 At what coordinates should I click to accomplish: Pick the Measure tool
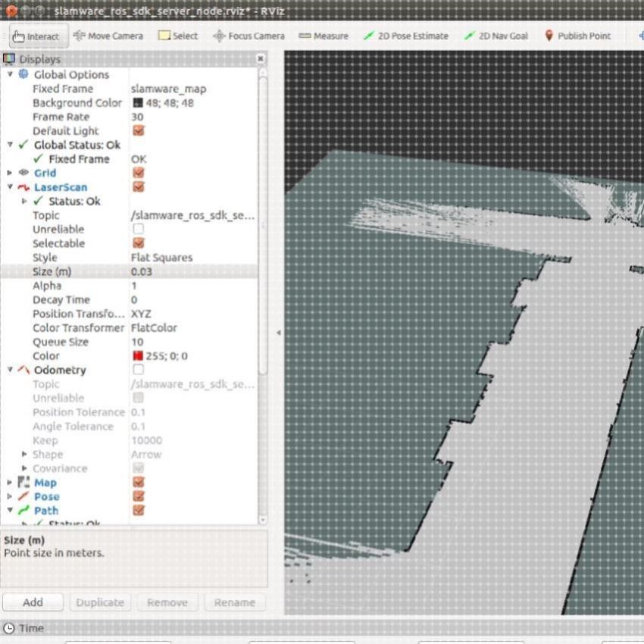[x=324, y=36]
